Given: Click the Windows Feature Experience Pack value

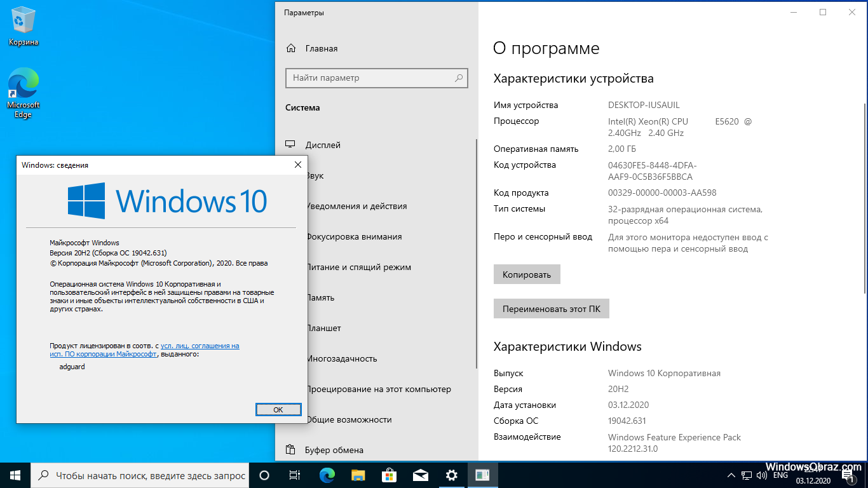Looking at the screenshot, I should pyautogui.click(x=674, y=443).
